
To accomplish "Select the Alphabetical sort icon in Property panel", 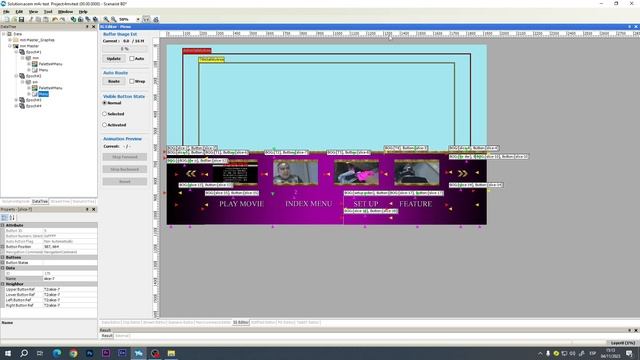I will (12, 218).
